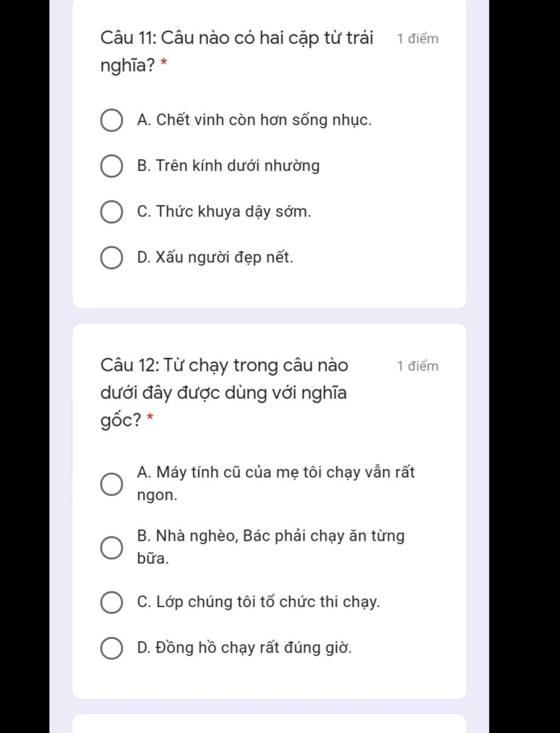This screenshot has height=733, width=560.
Task: Choose radio for 'Nhà nghèo, Bác phải chạy ăn'
Action: pos(112,548)
